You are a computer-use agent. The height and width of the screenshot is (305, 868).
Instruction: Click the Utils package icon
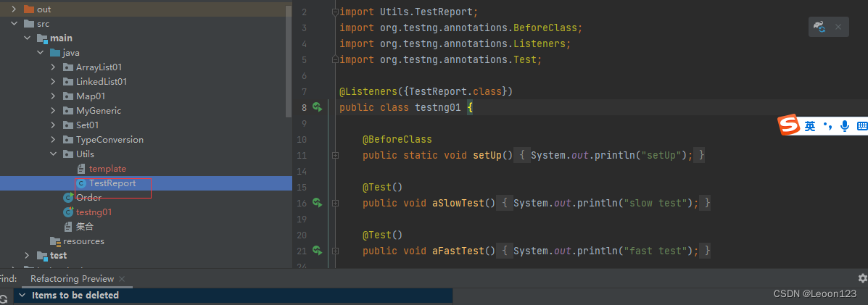click(x=68, y=154)
